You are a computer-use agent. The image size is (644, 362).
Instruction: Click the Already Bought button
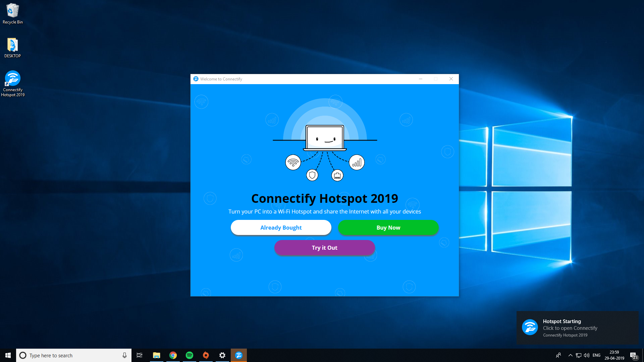(x=281, y=228)
